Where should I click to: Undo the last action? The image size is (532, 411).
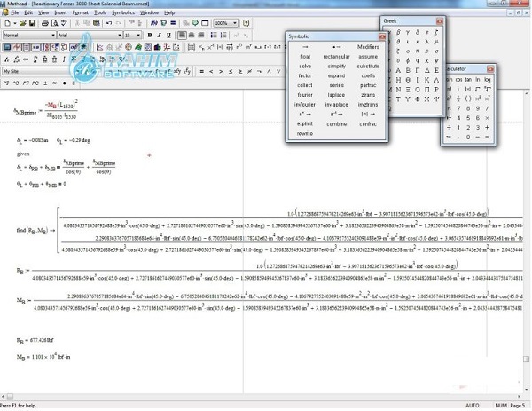pyautogui.click(x=109, y=23)
